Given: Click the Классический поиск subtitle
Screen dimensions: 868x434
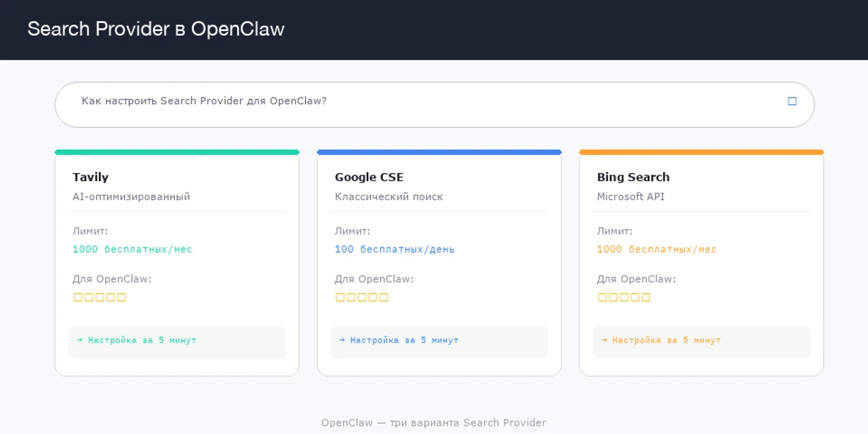Looking at the screenshot, I should (x=389, y=197).
